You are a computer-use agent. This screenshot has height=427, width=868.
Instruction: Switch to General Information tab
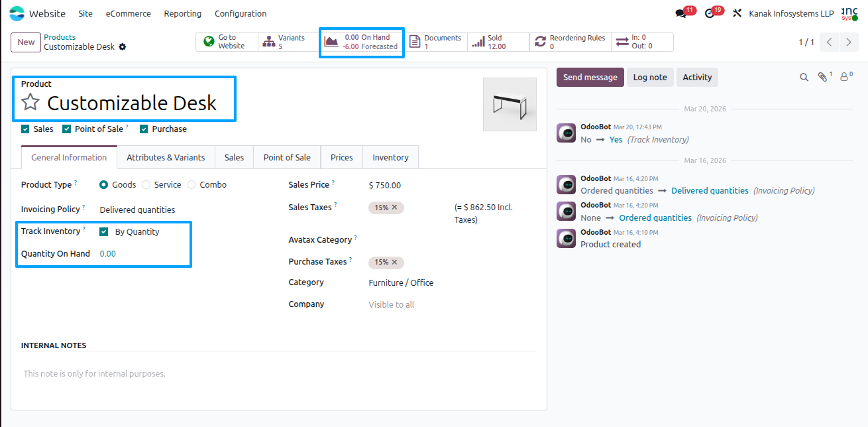69,157
